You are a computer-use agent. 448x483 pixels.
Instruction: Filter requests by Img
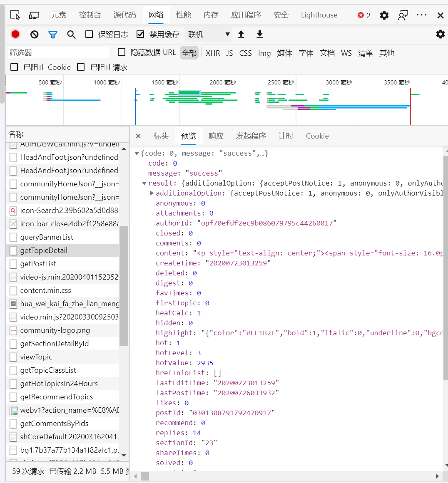(x=264, y=53)
